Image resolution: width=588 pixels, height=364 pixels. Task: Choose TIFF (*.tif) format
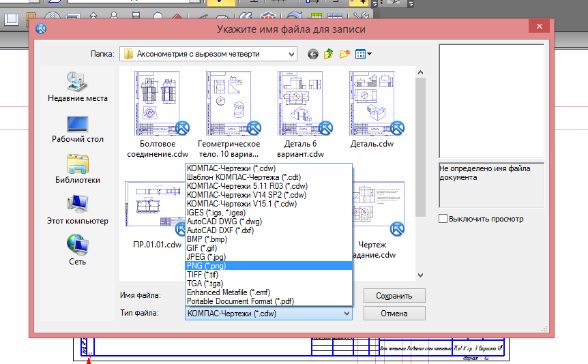(269, 275)
